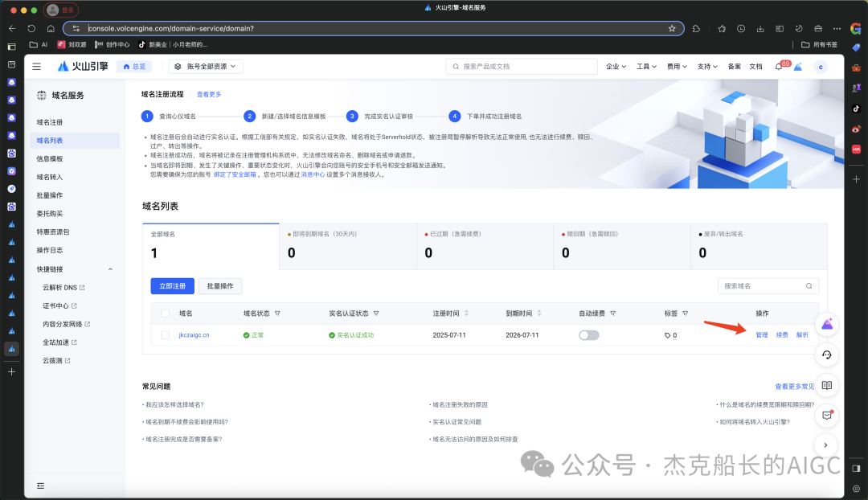Focus the 搜索域名 search field
Screen dimensions: 868x500
click(768, 286)
